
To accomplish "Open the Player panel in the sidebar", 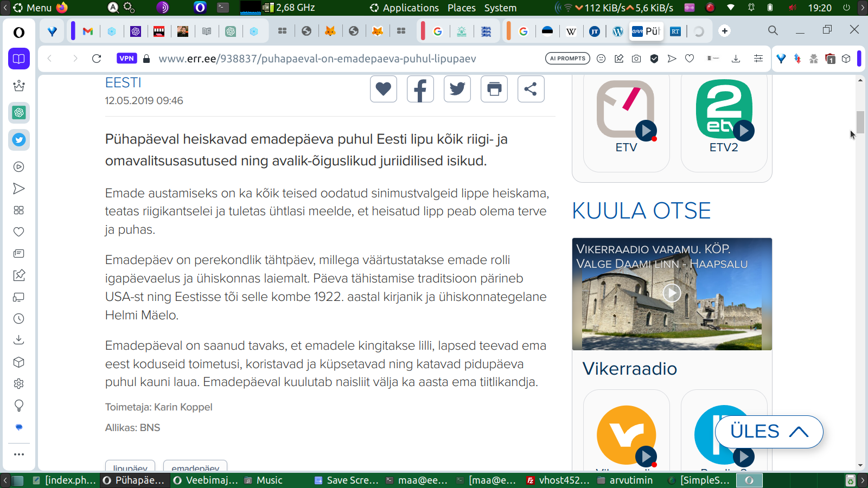I will coord(19,167).
